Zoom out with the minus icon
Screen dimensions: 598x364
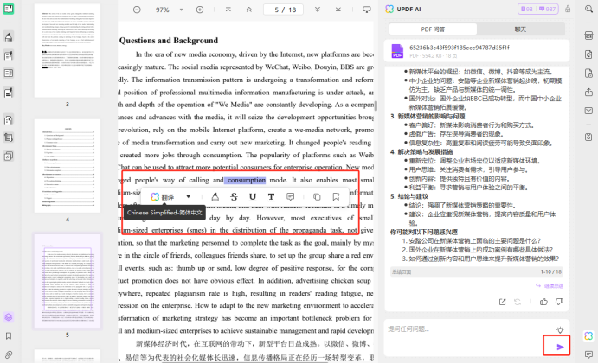tap(137, 10)
